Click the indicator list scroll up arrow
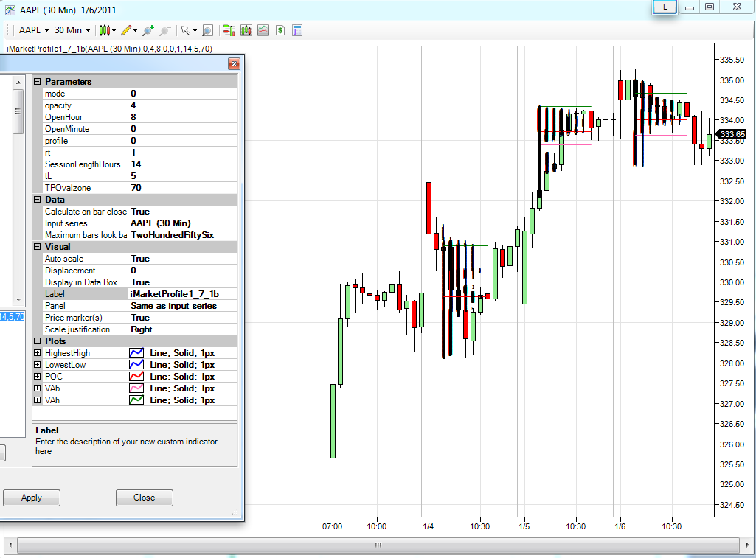This screenshot has height=558, width=756. pyautogui.click(x=18, y=83)
